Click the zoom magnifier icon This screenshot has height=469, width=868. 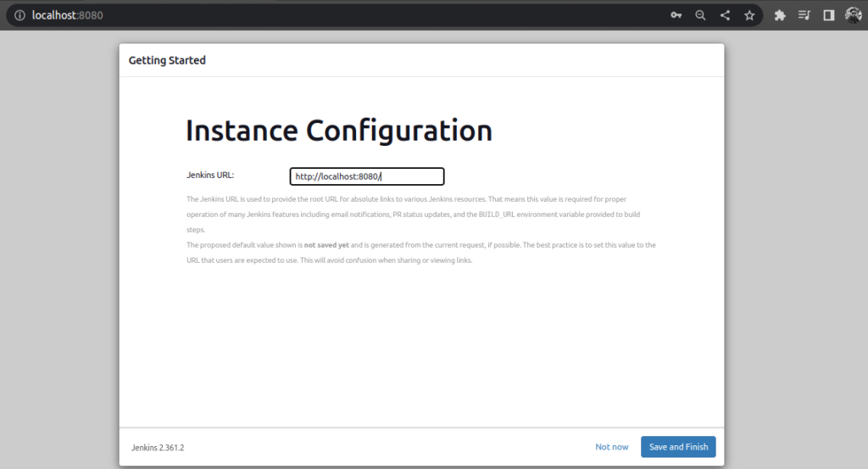700,15
